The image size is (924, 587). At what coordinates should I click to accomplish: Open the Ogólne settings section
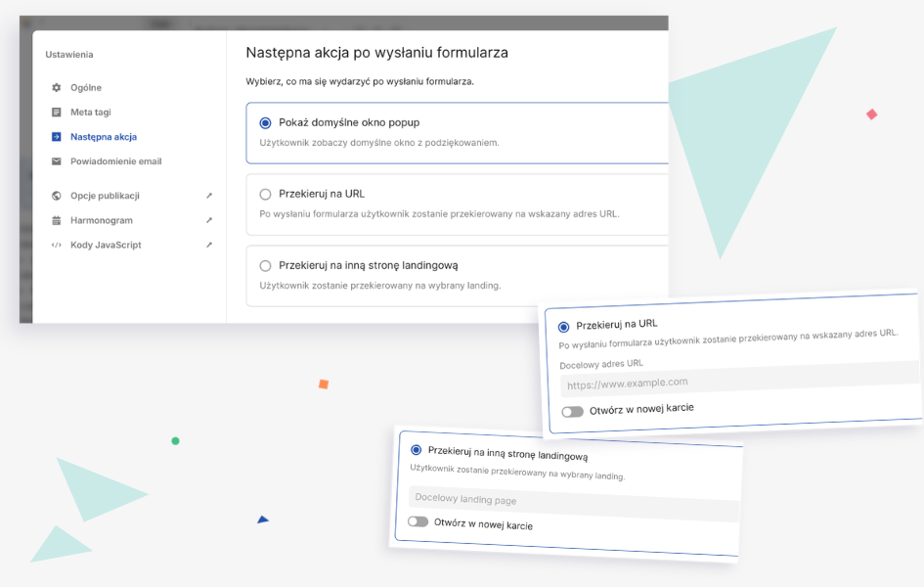click(x=86, y=88)
